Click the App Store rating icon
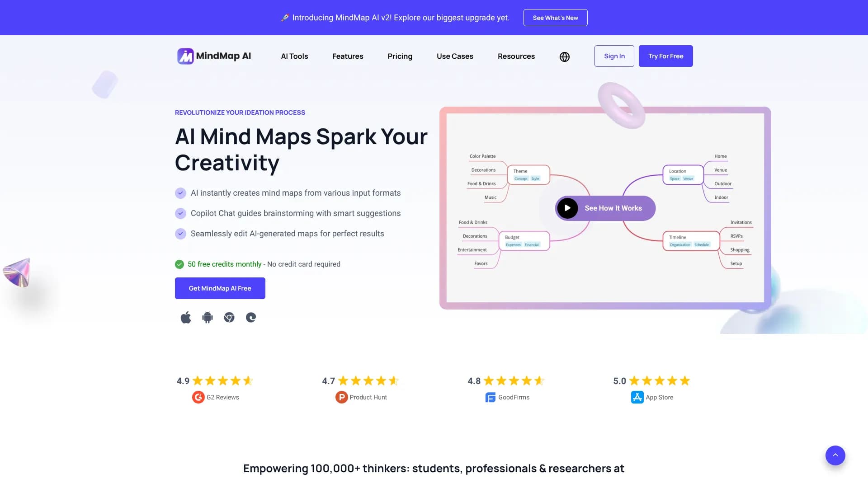The width and height of the screenshot is (868, 488). (637, 397)
